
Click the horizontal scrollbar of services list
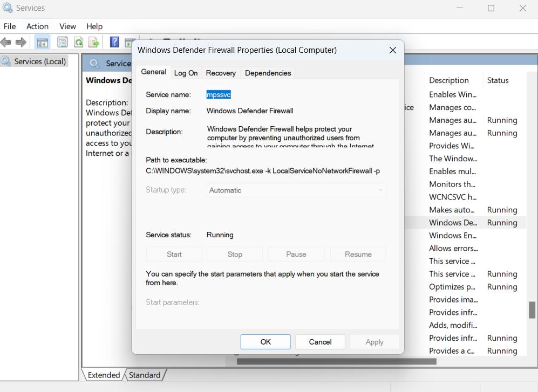336,361
